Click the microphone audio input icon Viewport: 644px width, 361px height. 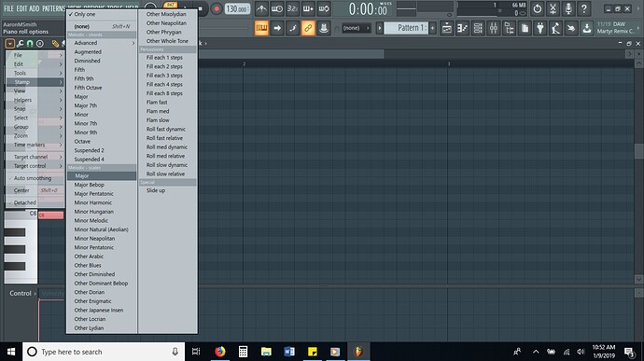point(568,8)
